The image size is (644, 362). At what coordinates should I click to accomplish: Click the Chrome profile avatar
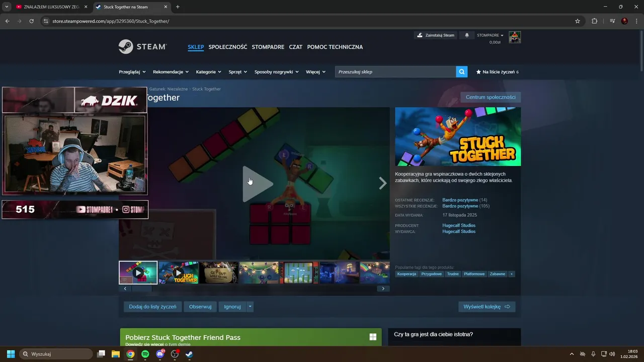tap(624, 21)
